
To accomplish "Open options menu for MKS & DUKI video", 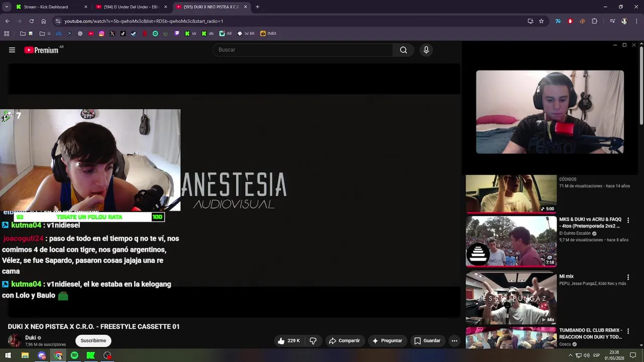I will tap(628, 220).
